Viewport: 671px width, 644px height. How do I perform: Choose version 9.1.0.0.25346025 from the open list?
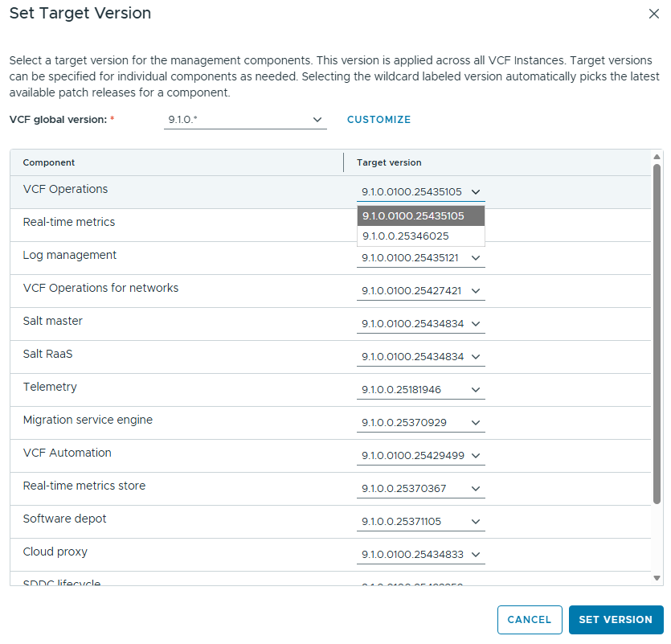tap(420, 236)
